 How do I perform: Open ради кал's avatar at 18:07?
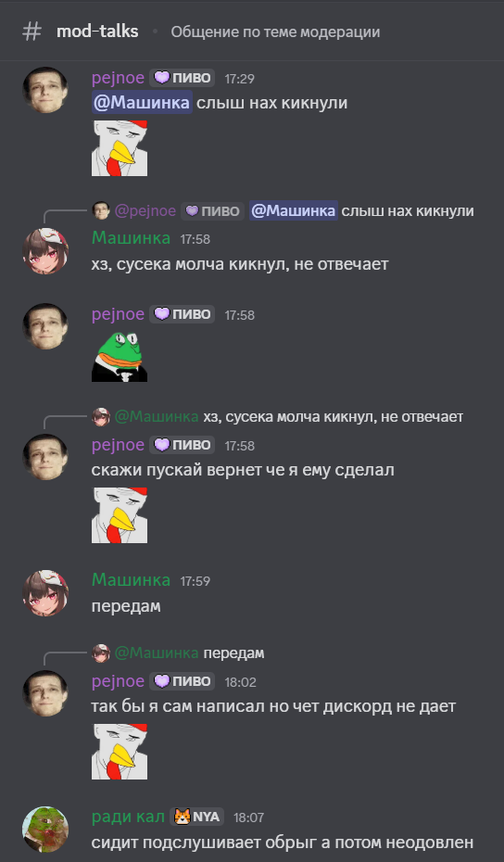[x=45, y=830]
